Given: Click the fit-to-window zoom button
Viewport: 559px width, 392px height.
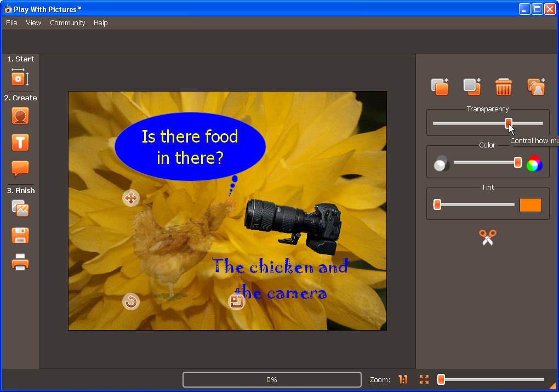Looking at the screenshot, I should click(x=424, y=379).
